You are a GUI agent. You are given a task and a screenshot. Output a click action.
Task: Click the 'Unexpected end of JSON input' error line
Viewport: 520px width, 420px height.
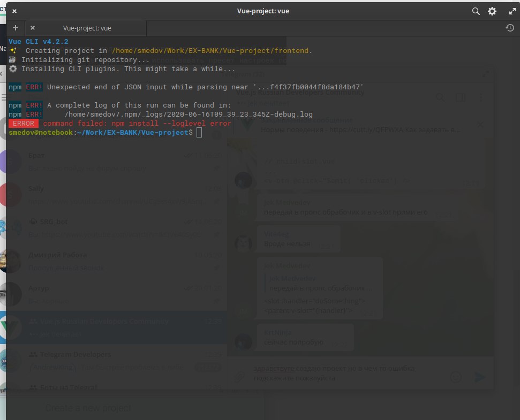click(x=186, y=87)
